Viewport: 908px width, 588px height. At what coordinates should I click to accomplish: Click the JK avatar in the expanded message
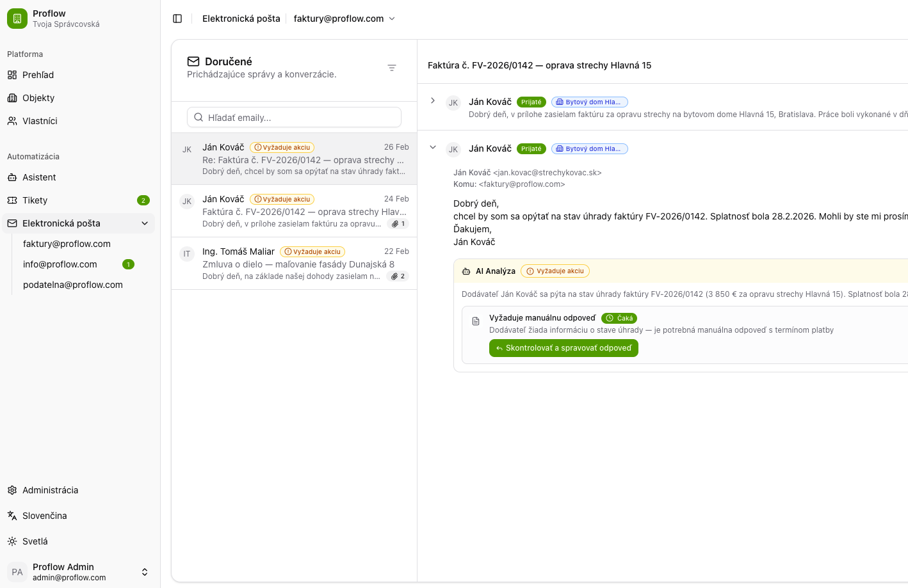453,150
